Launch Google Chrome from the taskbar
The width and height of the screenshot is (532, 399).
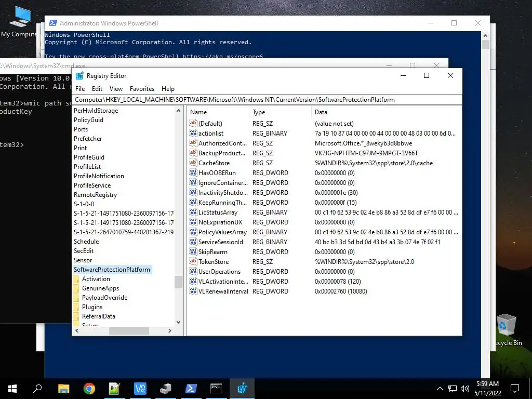coord(89,389)
